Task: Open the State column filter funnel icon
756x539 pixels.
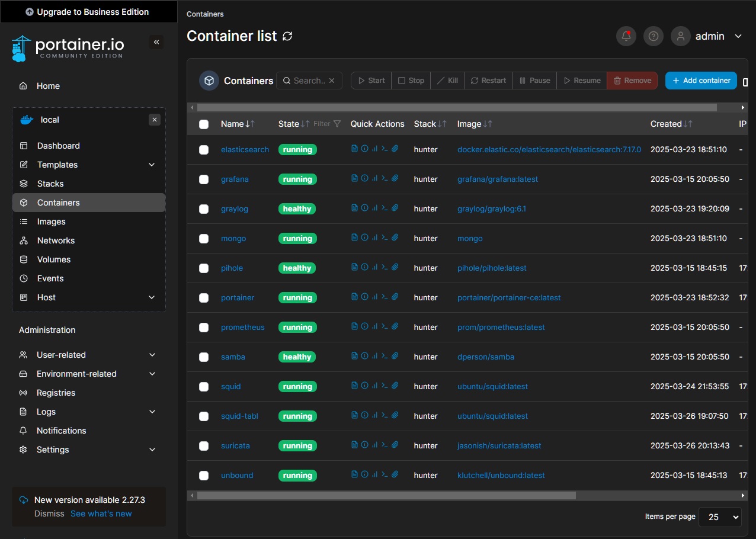Action: [x=337, y=124]
